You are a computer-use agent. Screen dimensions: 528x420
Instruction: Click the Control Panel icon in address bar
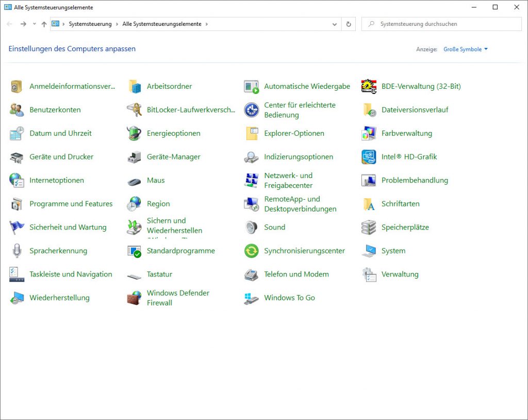tap(55, 24)
